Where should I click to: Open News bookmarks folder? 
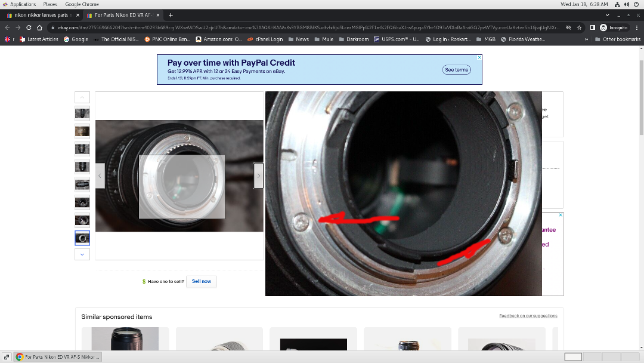tap(299, 39)
